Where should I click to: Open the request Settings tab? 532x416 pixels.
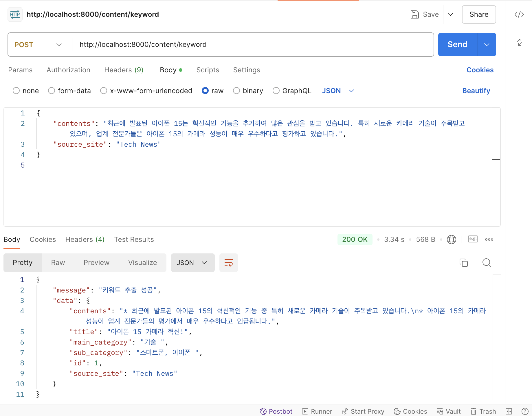[x=247, y=70]
